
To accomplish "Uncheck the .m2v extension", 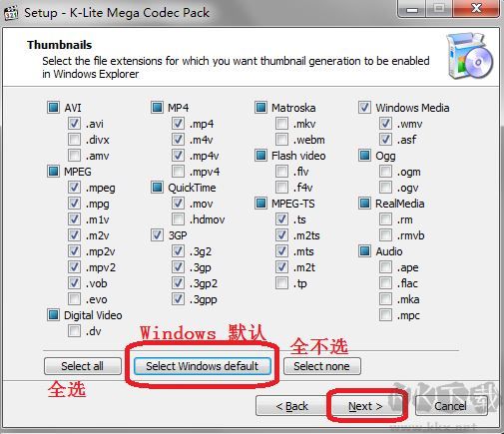I will pyautogui.click(x=74, y=235).
